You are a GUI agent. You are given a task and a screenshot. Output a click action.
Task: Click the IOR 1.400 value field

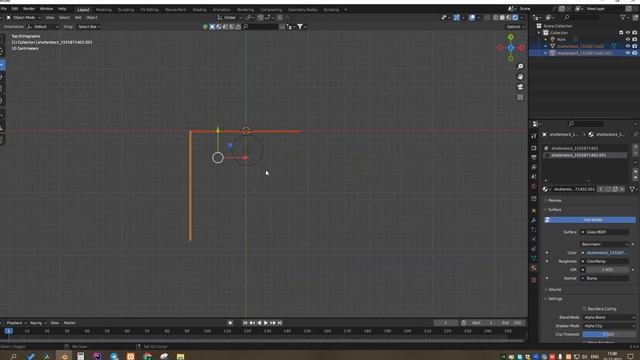click(607, 270)
